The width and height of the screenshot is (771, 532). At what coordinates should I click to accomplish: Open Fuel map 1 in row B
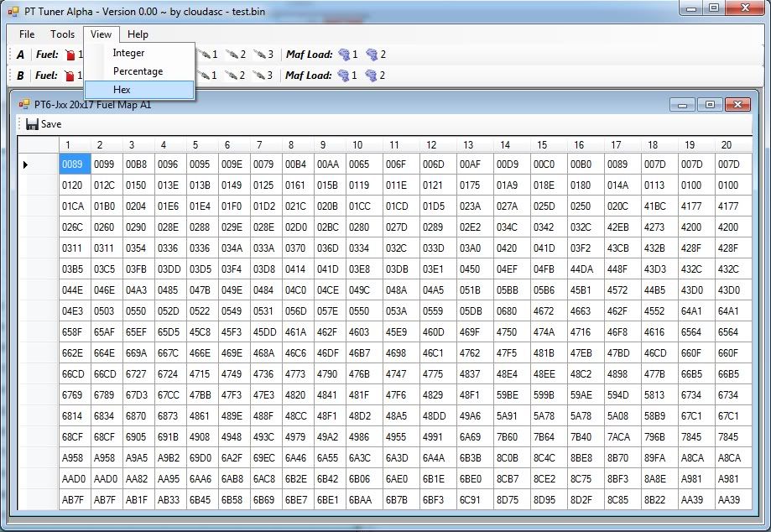pyautogui.click(x=70, y=76)
